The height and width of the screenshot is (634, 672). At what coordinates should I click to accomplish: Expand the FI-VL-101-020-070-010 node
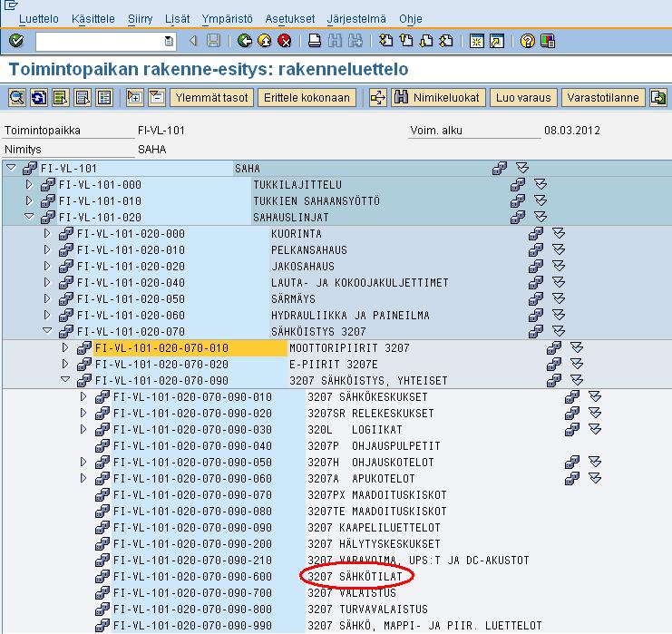[65, 347]
